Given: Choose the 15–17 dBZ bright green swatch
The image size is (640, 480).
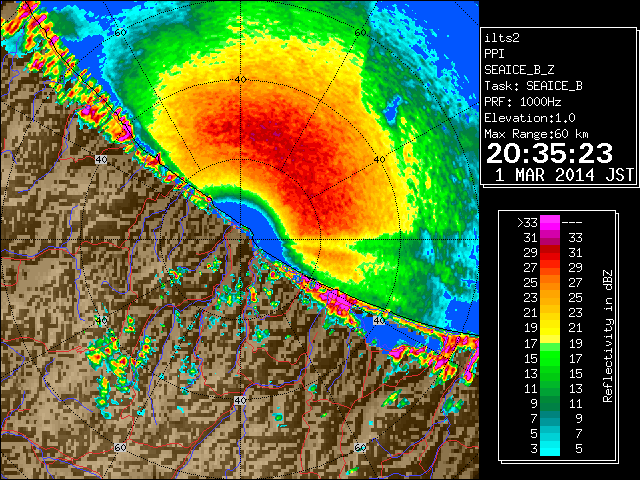Looking at the screenshot, I should pyautogui.click(x=550, y=358).
